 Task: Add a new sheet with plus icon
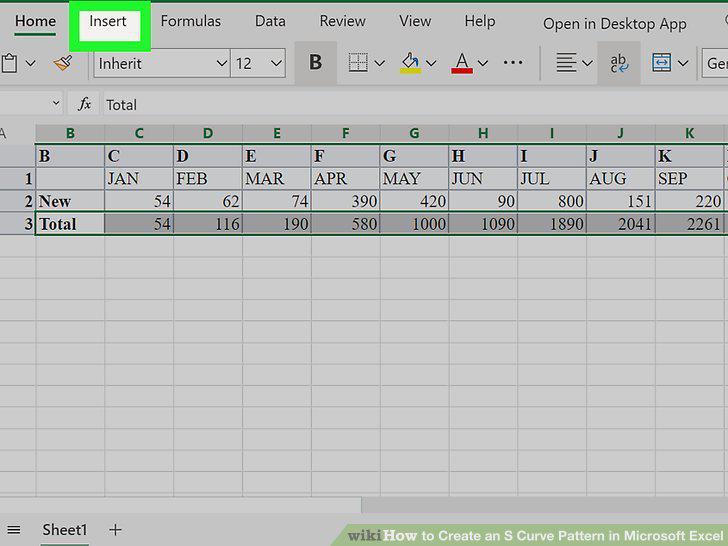point(116,530)
